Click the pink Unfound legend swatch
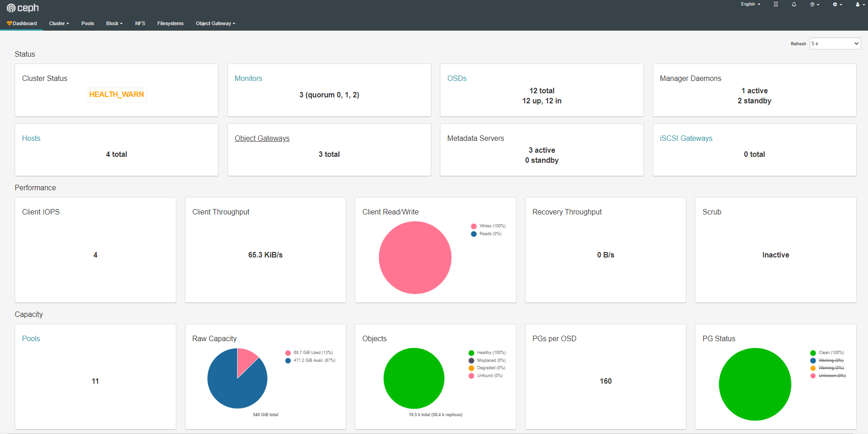The image size is (868, 434). pos(471,376)
